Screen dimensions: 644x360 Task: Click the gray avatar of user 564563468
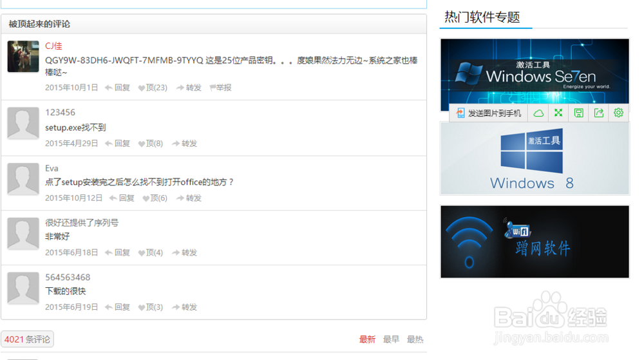click(23, 288)
